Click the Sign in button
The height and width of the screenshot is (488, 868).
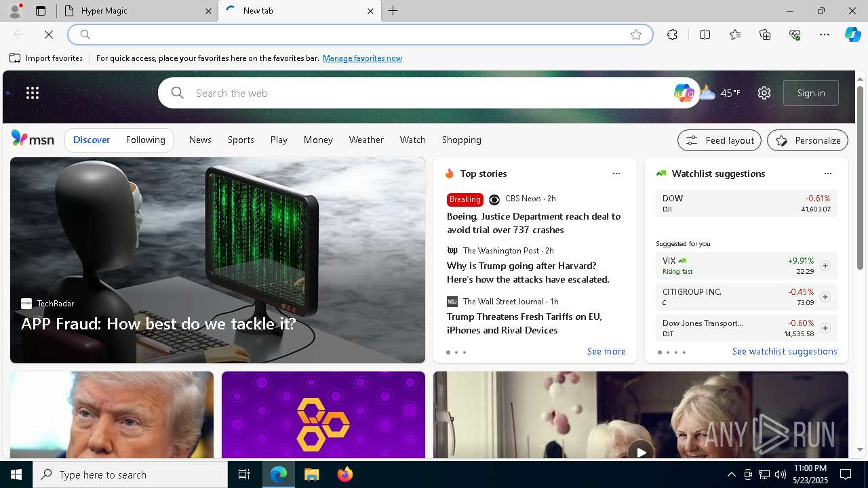811,93
